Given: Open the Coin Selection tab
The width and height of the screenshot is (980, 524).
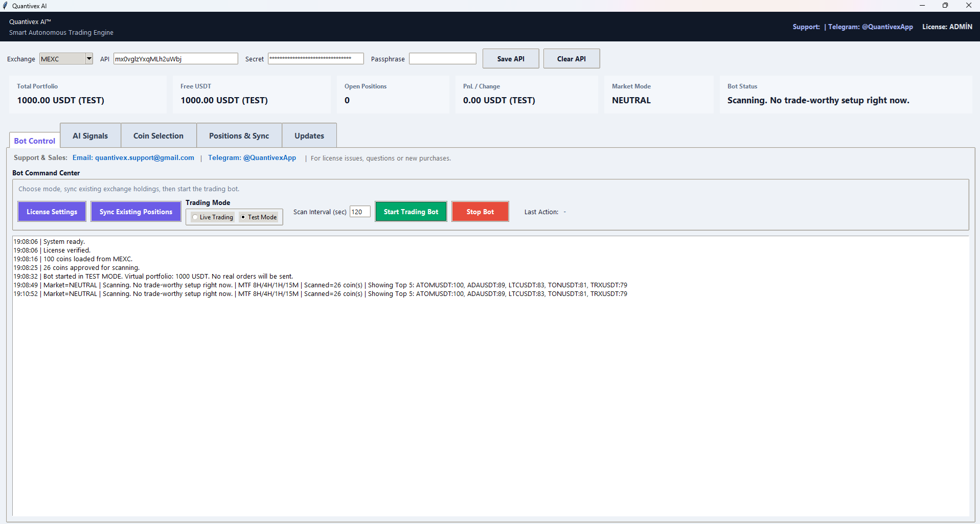Looking at the screenshot, I should [x=158, y=135].
